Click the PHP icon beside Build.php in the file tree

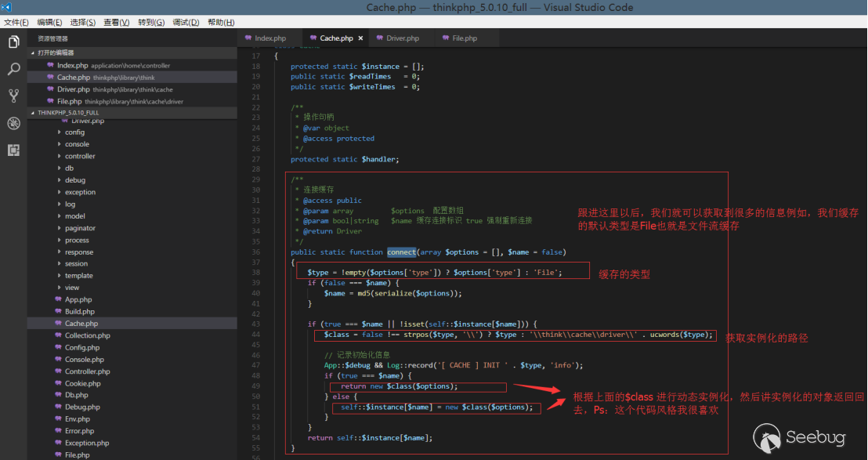point(58,312)
